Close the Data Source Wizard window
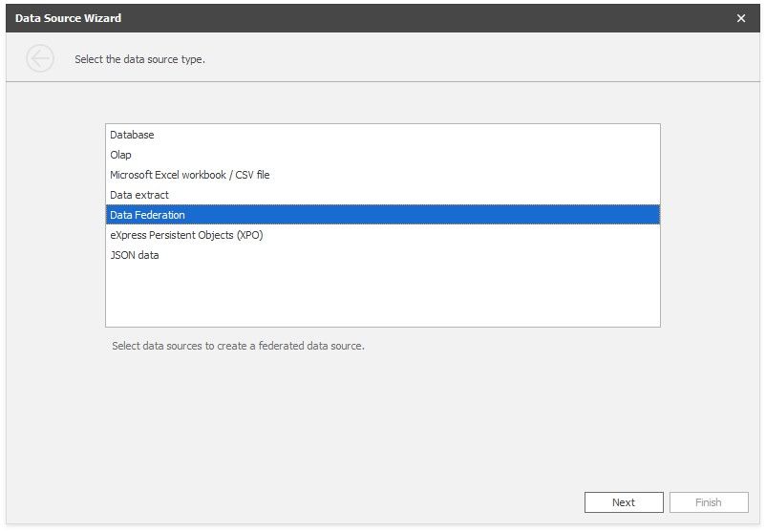This screenshot has width=766, height=532. tap(741, 18)
